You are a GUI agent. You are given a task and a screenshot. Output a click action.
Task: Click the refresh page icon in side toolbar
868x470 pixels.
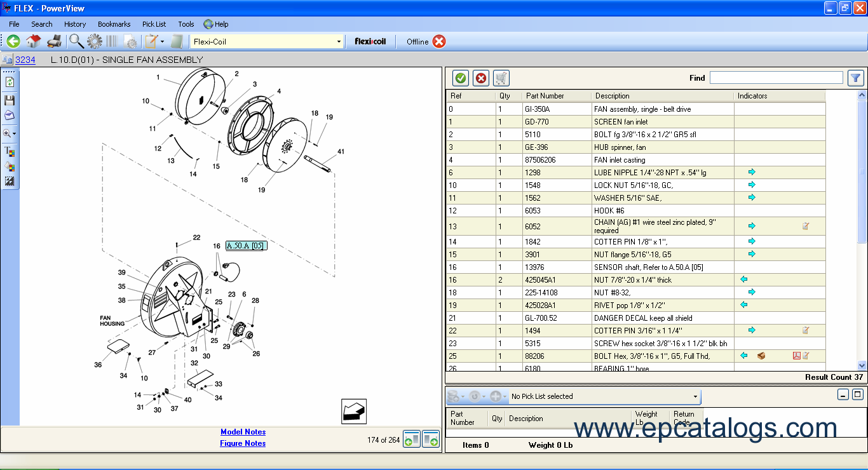coord(10,82)
